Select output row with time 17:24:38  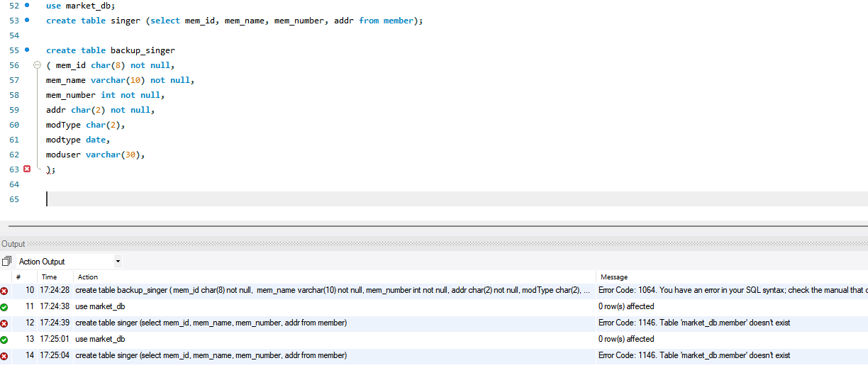tap(55, 306)
